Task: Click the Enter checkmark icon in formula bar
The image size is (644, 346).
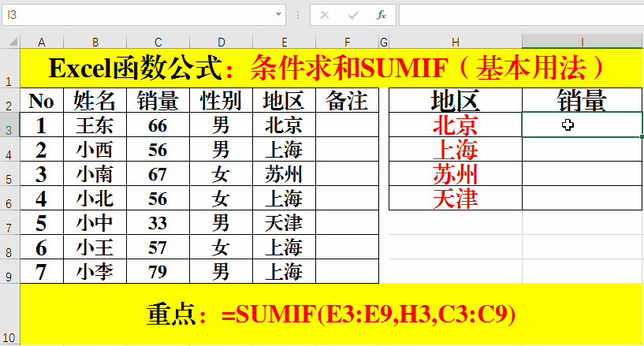Action: point(353,15)
